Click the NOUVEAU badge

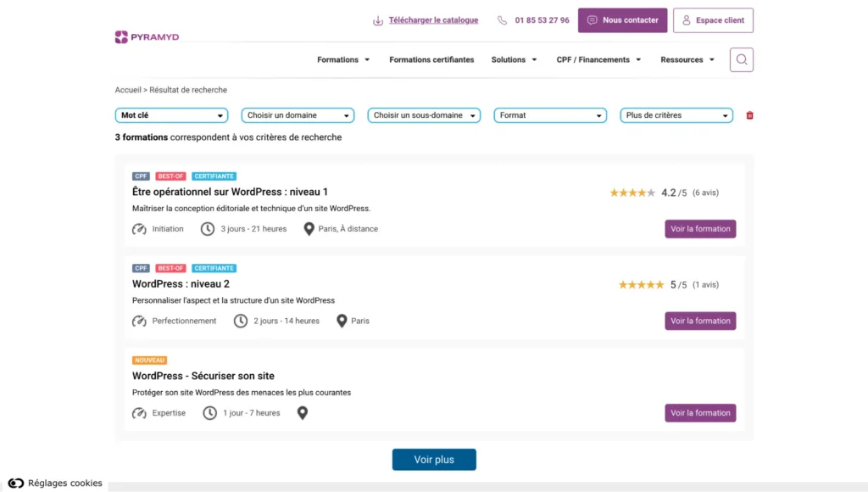pyautogui.click(x=149, y=361)
